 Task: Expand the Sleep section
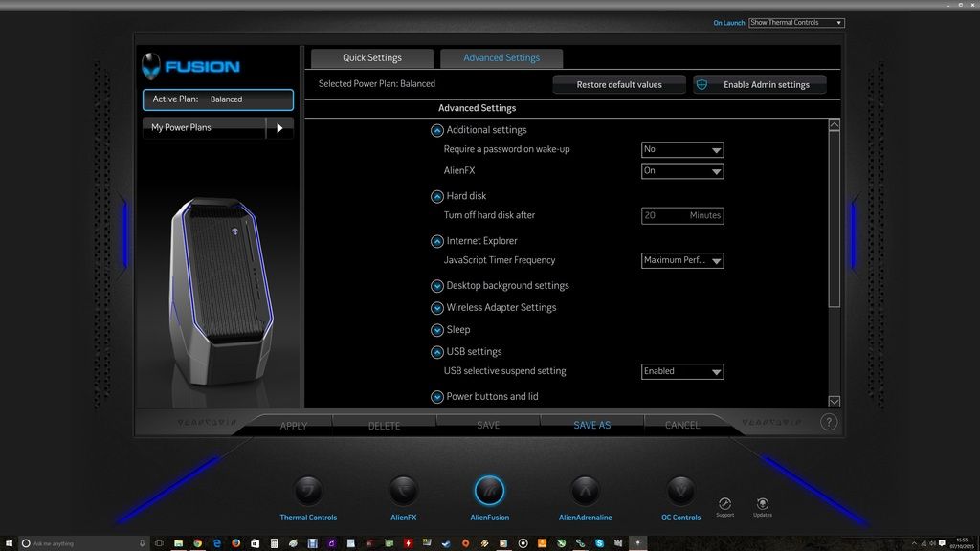click(436, 330)
